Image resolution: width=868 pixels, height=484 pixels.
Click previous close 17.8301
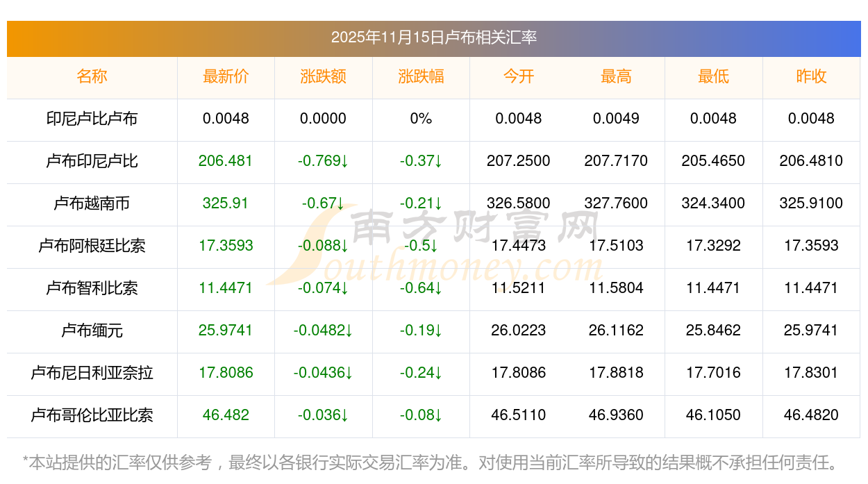(x=811, y=373)
